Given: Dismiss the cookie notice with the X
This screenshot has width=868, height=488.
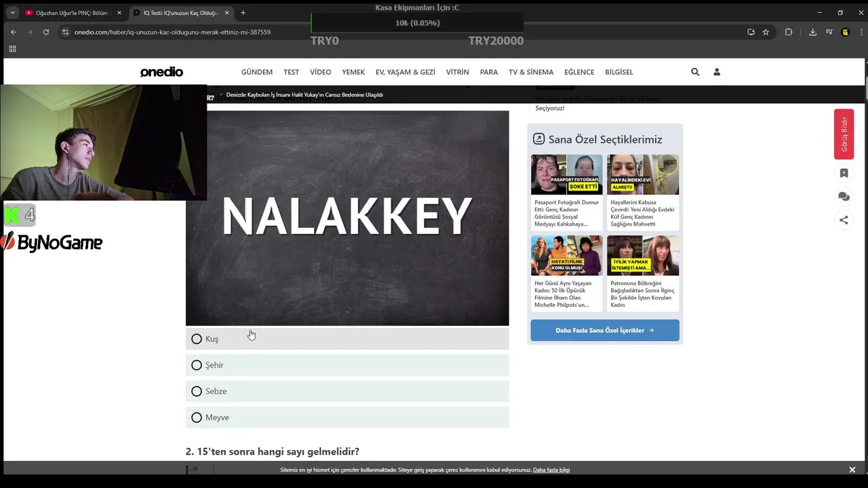Looking at the screenshot, I should pyautogui.click(x=852, y=470).
